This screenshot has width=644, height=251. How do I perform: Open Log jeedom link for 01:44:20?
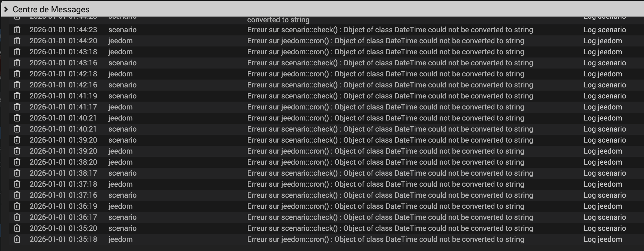point(603,41)
